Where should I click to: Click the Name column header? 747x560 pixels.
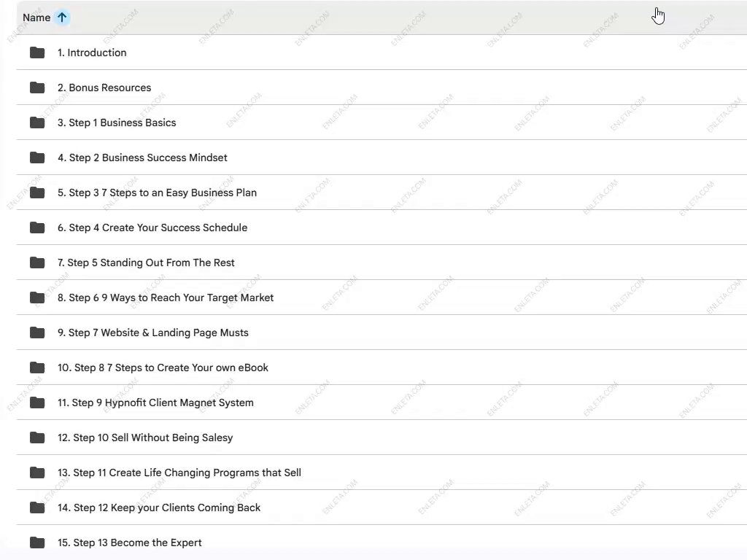coord(36,17)
